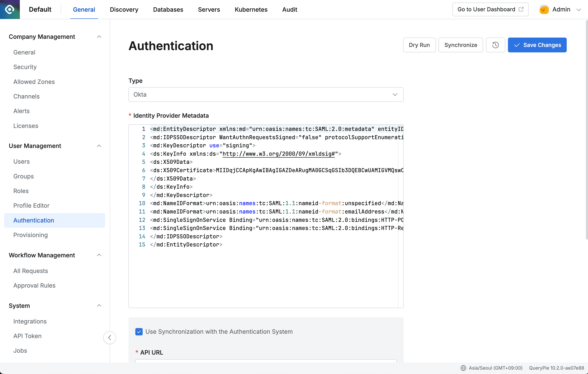This screenshot has height=374, width=588.
Task: Collapse the System section
Action: 99,305
